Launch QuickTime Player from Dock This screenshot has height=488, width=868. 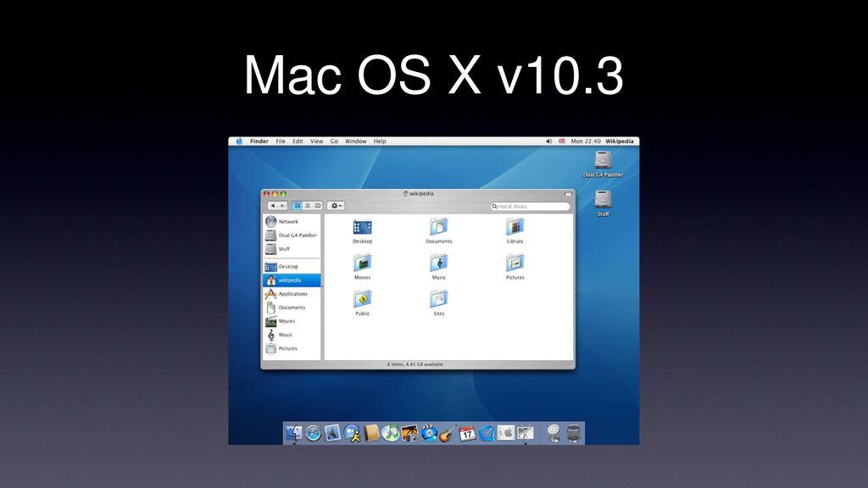[487, 433]
